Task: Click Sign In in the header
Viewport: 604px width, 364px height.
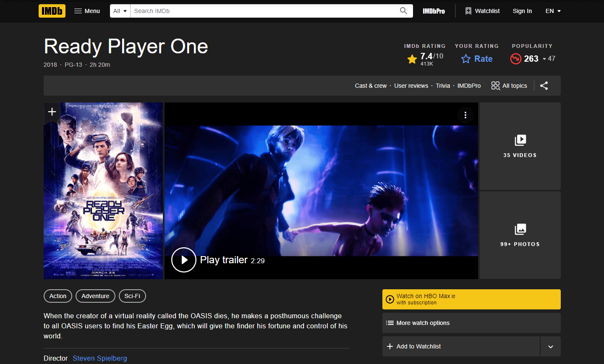Action: click(x=522, y=11)
